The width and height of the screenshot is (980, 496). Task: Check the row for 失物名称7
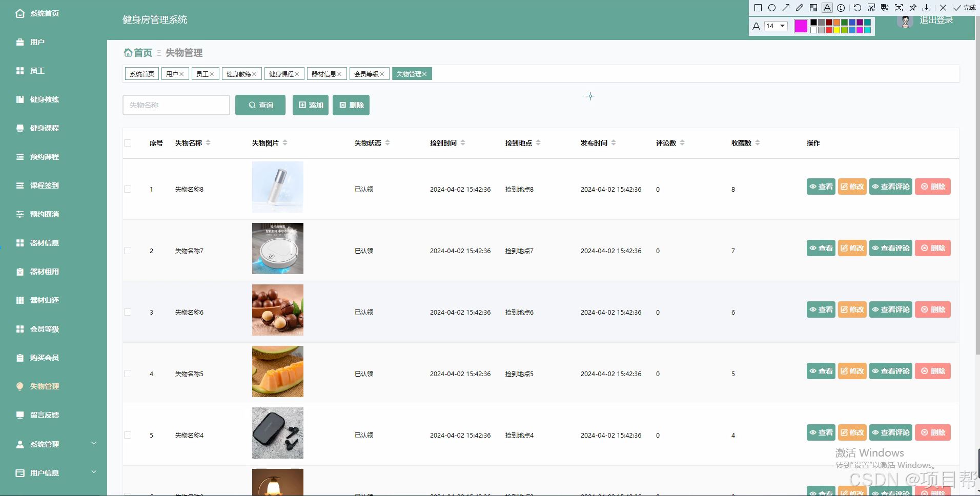128,251
